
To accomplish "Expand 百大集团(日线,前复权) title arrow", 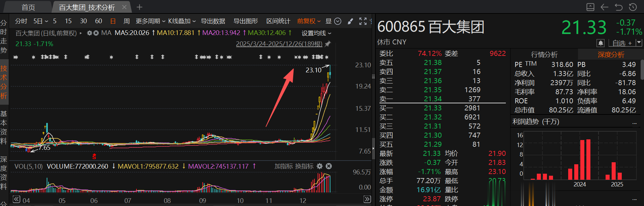I will [81, 33].
